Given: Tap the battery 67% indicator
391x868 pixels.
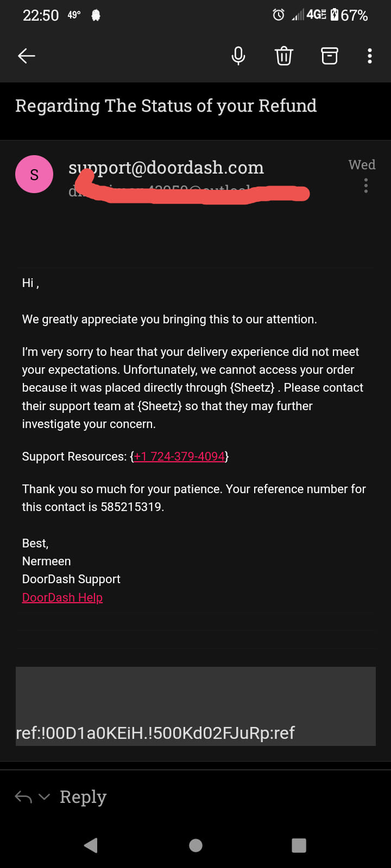Looking at the screenshot, I should (349, 15).
